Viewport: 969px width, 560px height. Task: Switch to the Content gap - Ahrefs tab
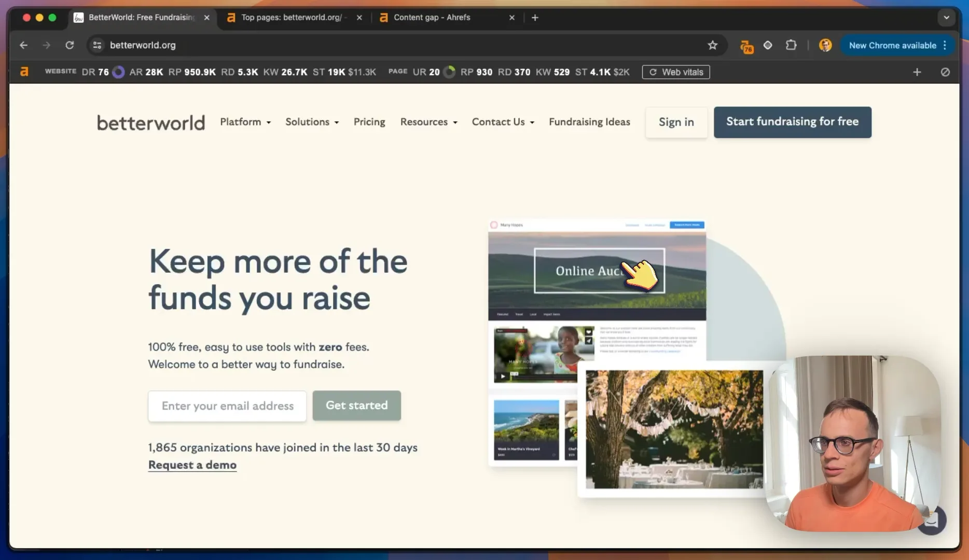432,17
